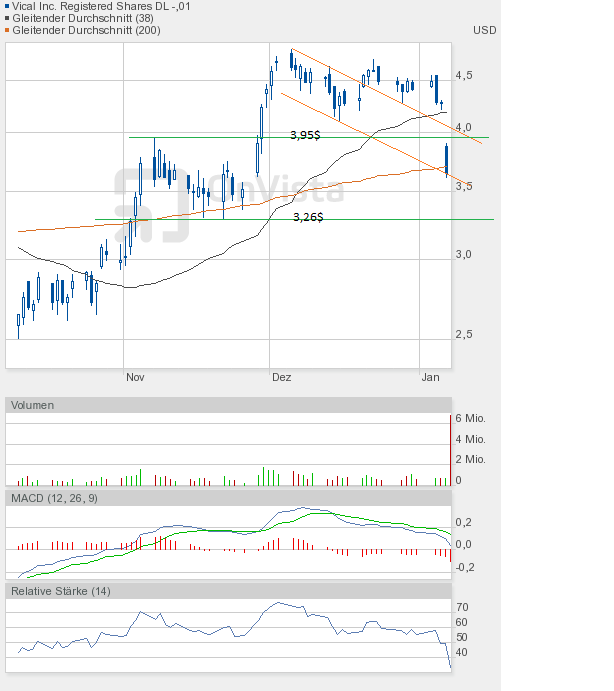Screen dimensions: 614x691
Task: Click the -0,2 MACD axis value
Action: [465, 567]
